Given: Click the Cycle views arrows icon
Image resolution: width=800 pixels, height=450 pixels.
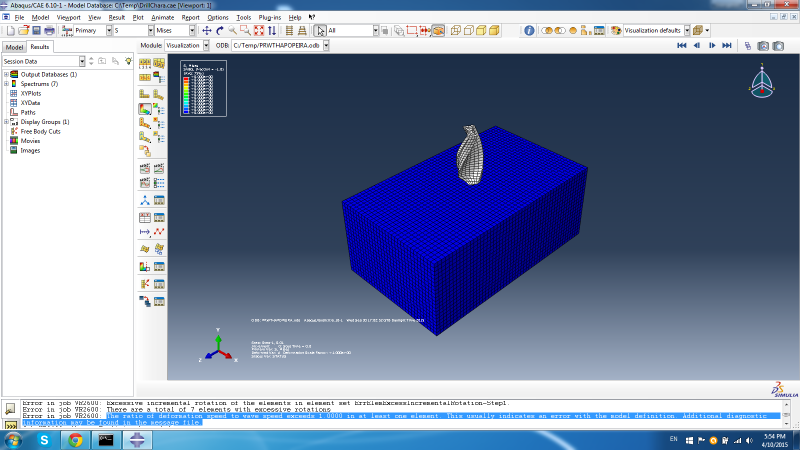Looking at the screenshot, I should click(272, 31).
